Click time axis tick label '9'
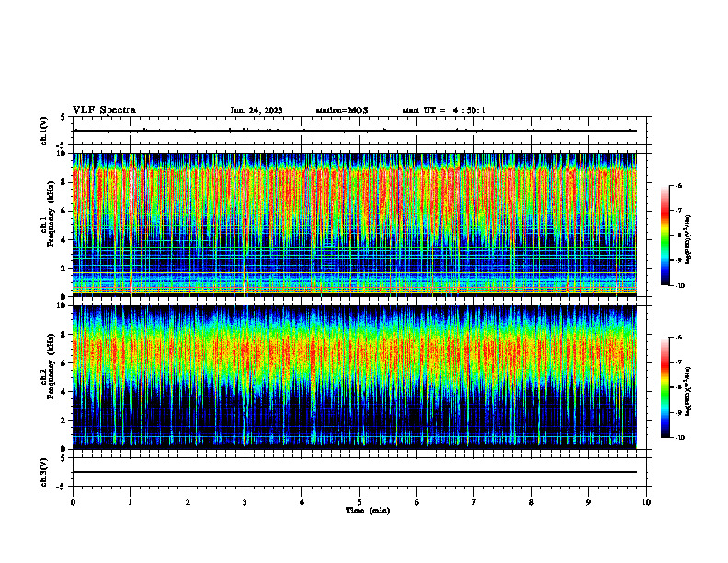728x563 pixels. click(x=588, y=502)
